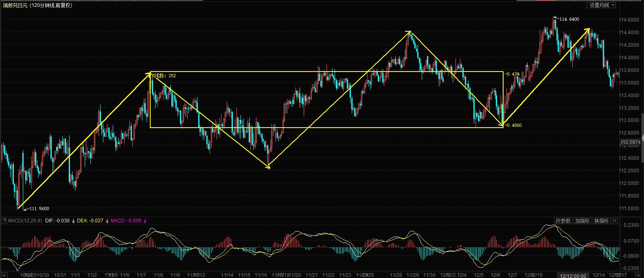Click the -0.2300 MACD axis label

(x=629, y=268)
